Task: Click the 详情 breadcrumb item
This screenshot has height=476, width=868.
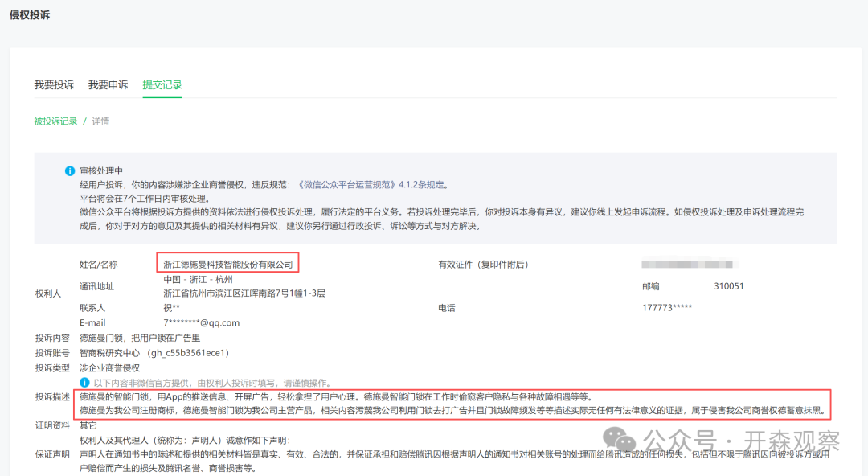Action: coord(100,121)
